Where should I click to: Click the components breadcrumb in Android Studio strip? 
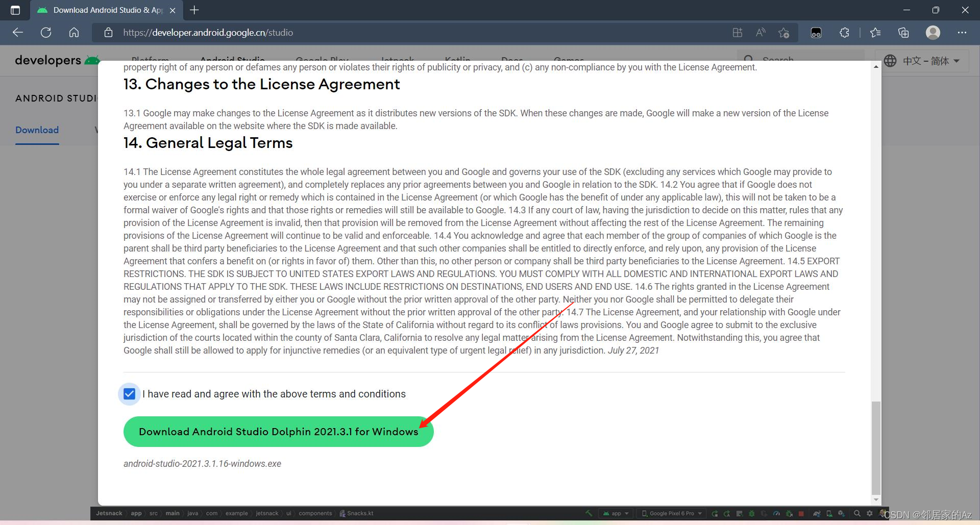click(315, 513)
